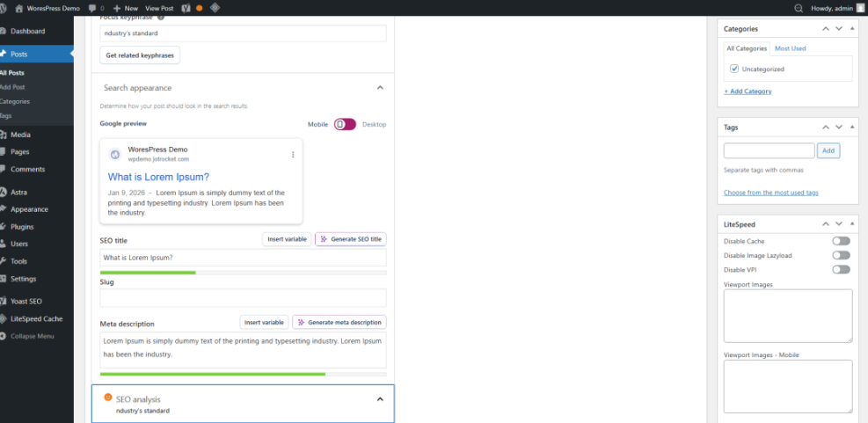The width and height of the screenshot is (868, 423).
Task: Open Tags in the Posts submenu
Action: click(5, 116)
